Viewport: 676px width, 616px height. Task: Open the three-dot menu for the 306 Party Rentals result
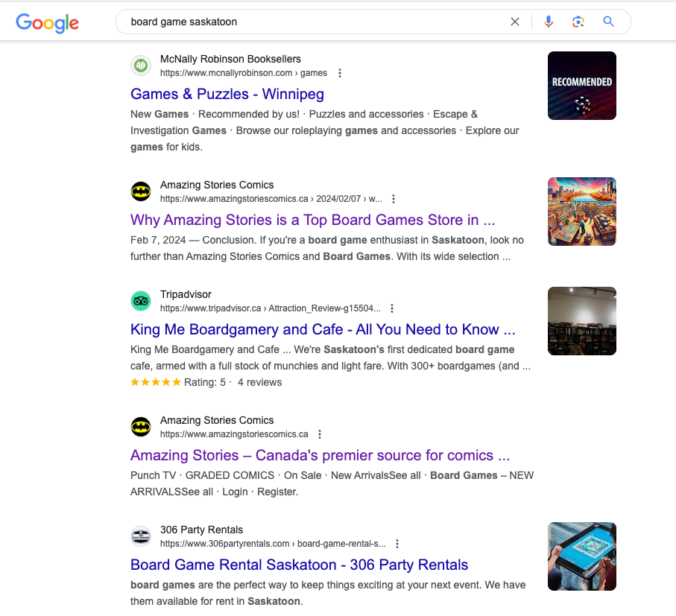coord(397,544)
